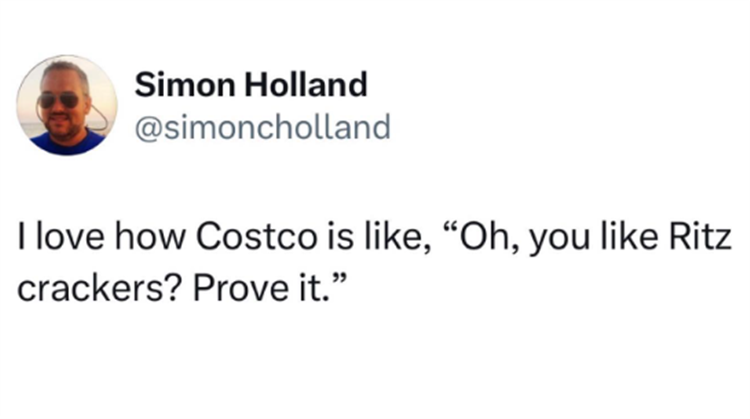Click the word Costco in the tweet
This screenshot has height=419, width=750.
[257, 237]
